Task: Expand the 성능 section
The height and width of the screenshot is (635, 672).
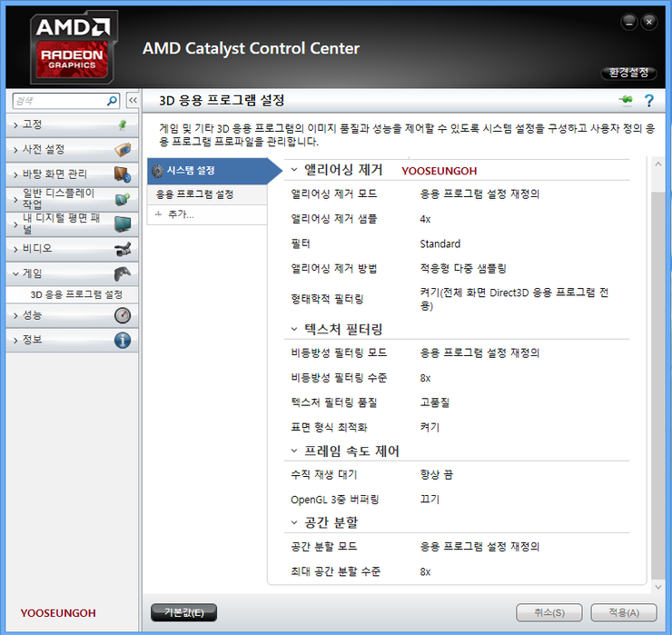Action: 15,315
